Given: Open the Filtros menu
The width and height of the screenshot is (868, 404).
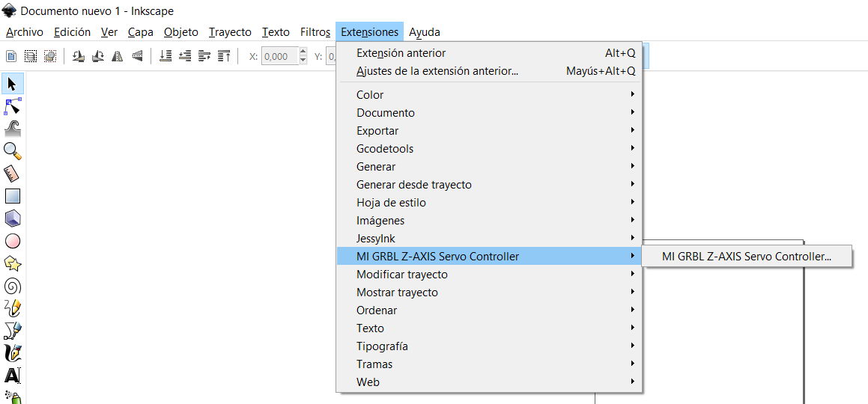Looking at the screenshot, I should (x=315, y=32).
